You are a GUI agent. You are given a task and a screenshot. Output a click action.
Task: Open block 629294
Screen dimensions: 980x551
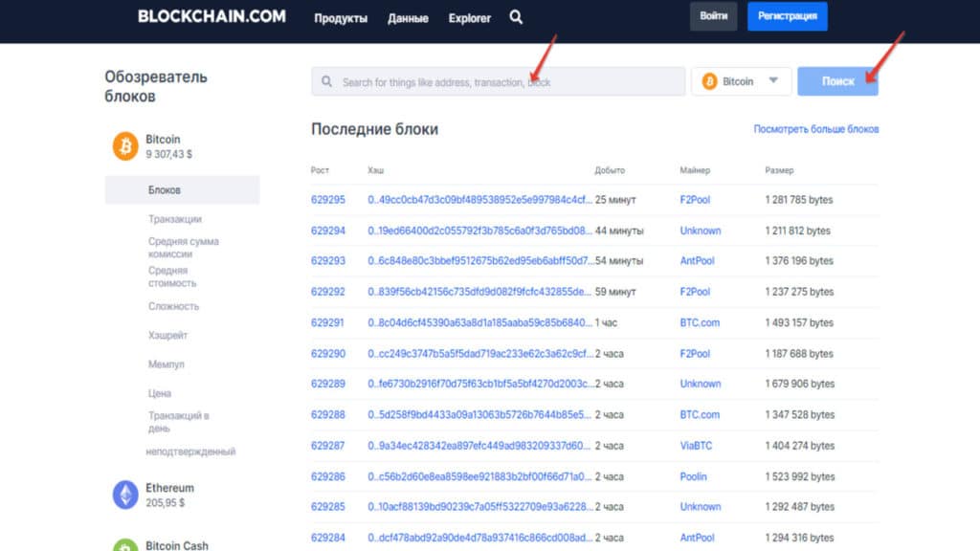coord(328,231)
